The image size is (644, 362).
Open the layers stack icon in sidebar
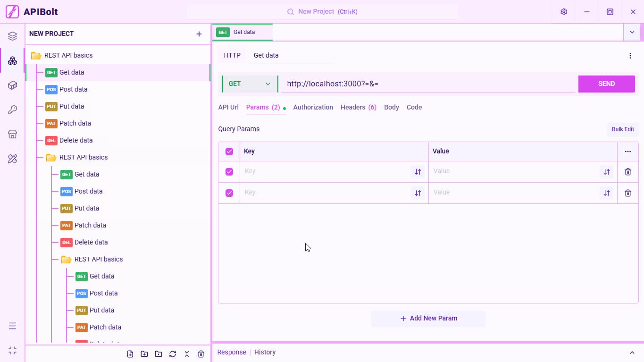[13, 36]
